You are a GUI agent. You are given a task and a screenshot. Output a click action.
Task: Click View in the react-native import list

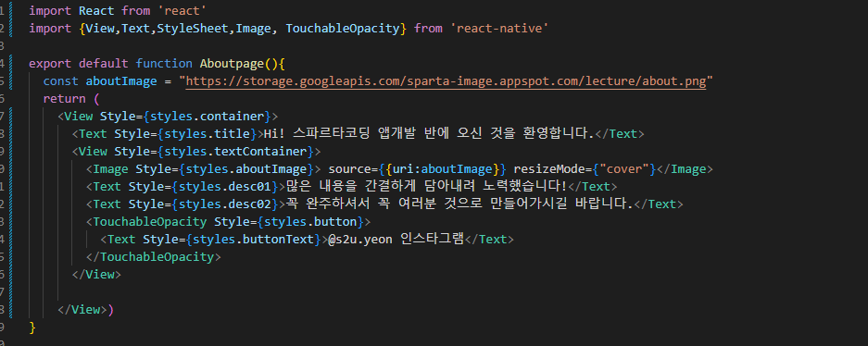click(x=100, y=28)
